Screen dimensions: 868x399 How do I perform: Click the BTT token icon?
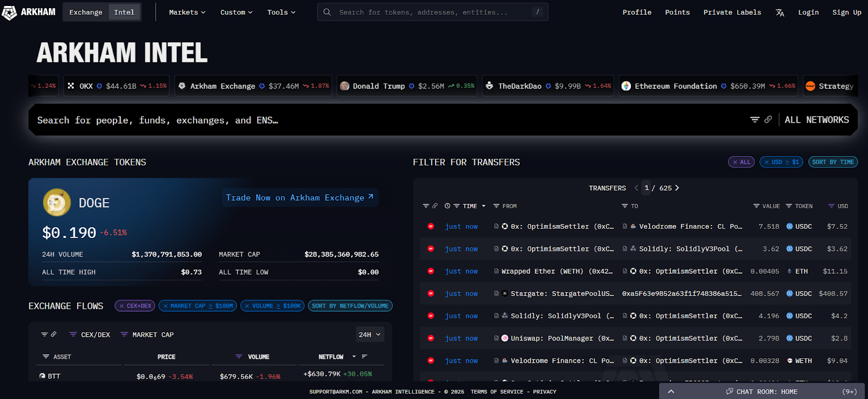[42, 376]
